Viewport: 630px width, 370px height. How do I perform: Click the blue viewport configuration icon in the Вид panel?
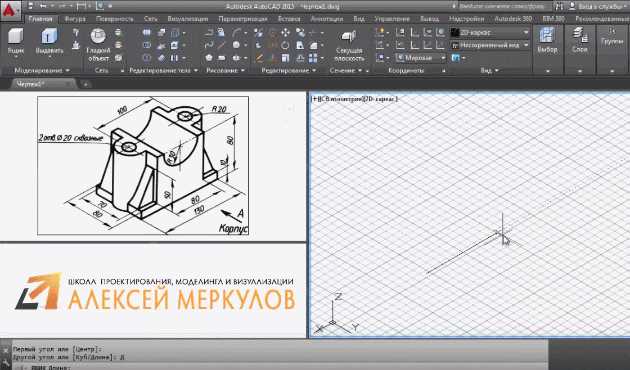pos(455,58)
